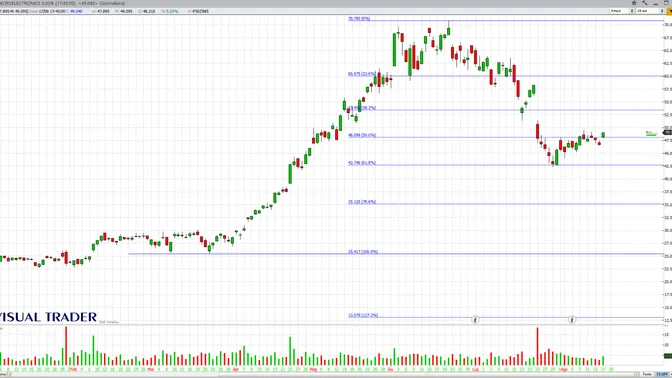Screen dimensions: 672x378
Task: Click the volume value in the info bar
Action: tap(200, 11)
